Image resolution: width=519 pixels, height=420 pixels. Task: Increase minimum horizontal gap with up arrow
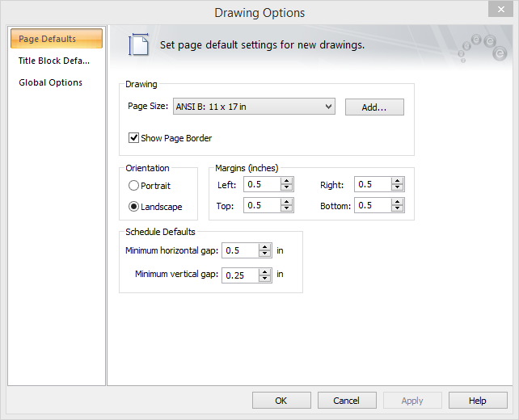(x=264, y=247)
